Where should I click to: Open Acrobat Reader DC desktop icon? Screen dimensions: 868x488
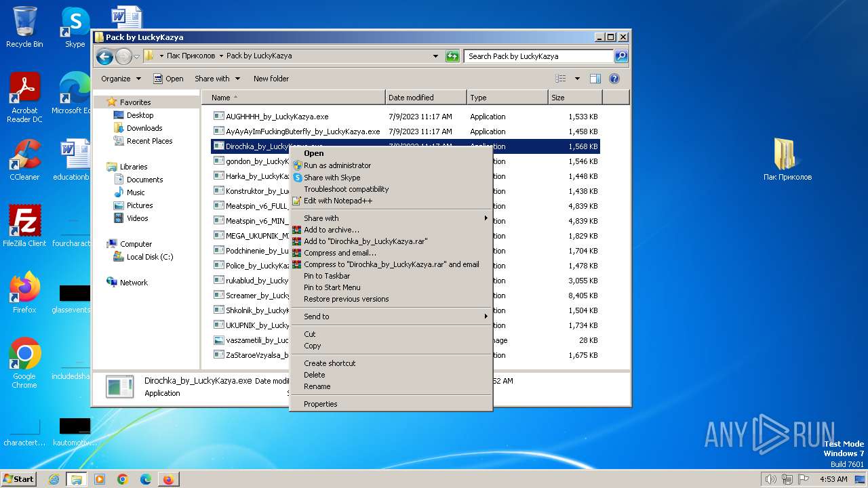point(24,98)
